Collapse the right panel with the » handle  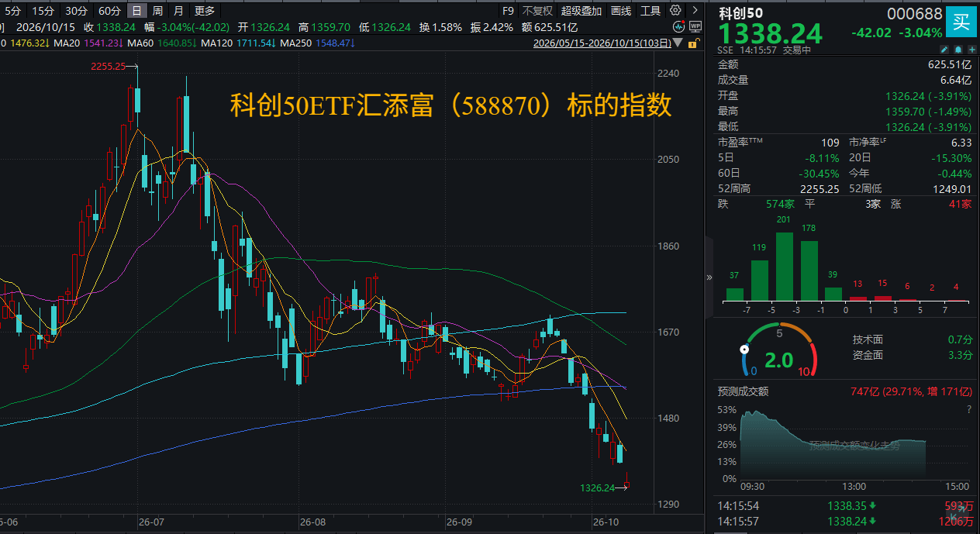pyautogui.click(x=709, y=277)
